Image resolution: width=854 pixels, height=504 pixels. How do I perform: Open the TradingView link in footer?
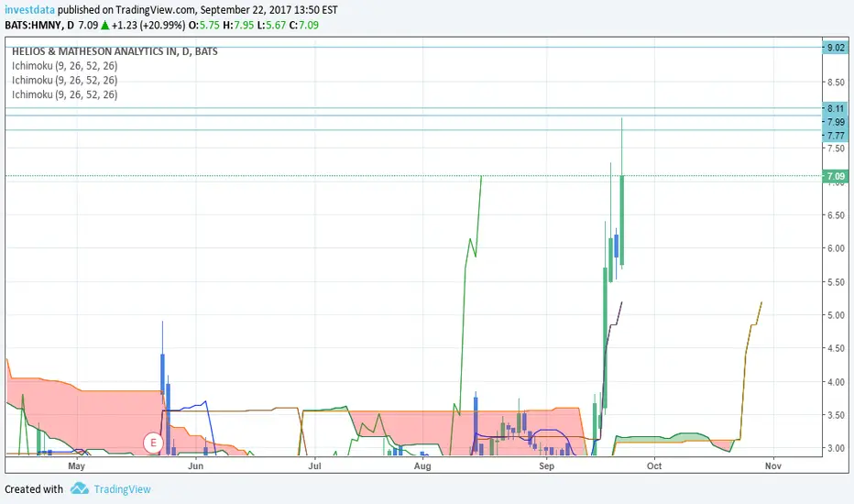pyautogui.click(x=122, y=489)
